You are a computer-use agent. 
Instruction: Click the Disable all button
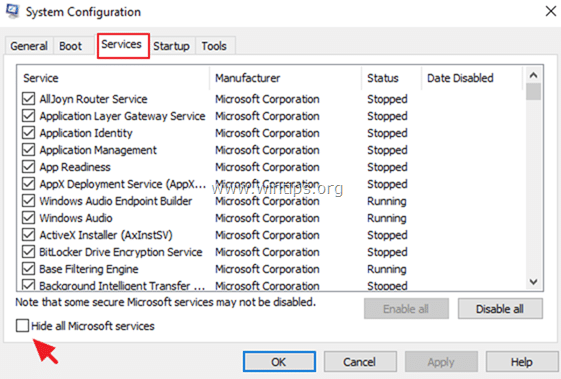click(x=500, y=308)
